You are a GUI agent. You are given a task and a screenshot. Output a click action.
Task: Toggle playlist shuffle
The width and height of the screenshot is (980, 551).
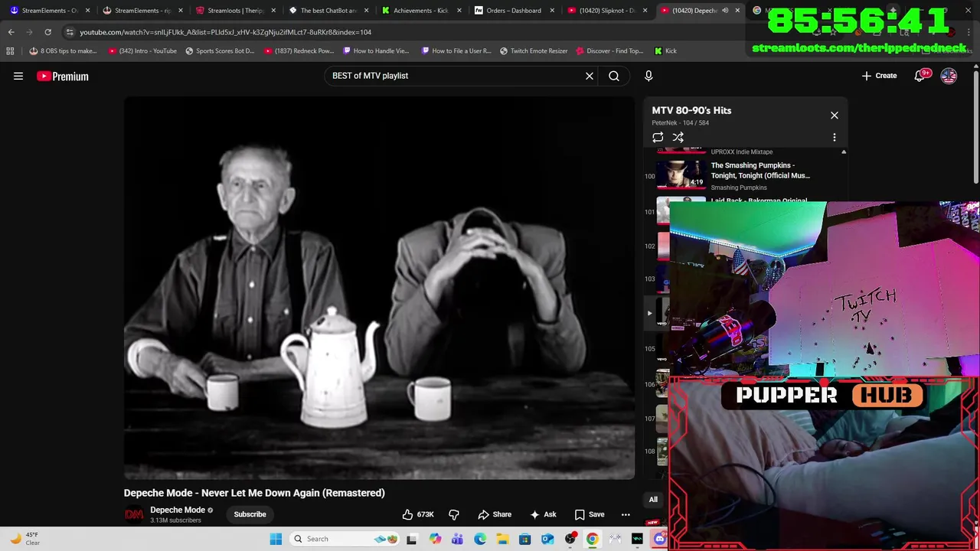pyautogui.click(x=678, y=138)
